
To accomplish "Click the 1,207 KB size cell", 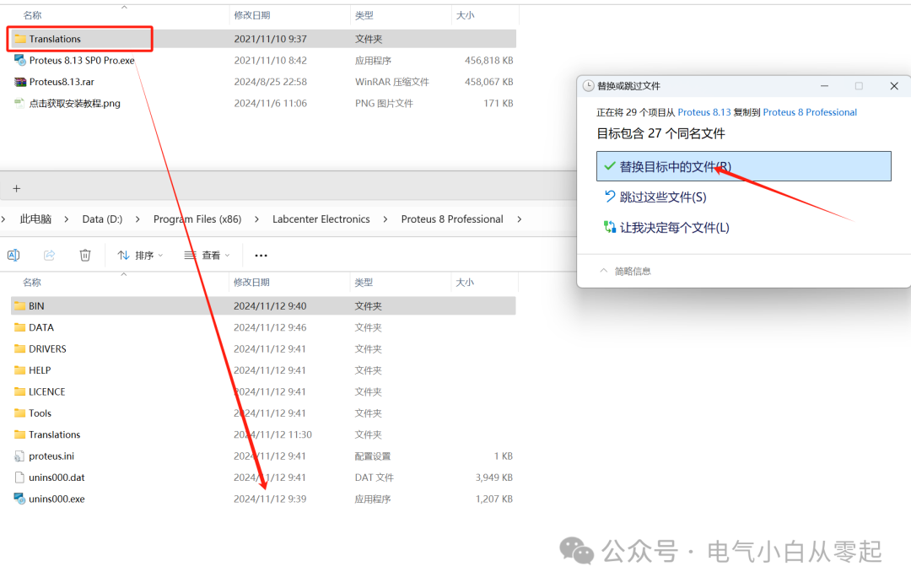I will (x=493, y=499).
